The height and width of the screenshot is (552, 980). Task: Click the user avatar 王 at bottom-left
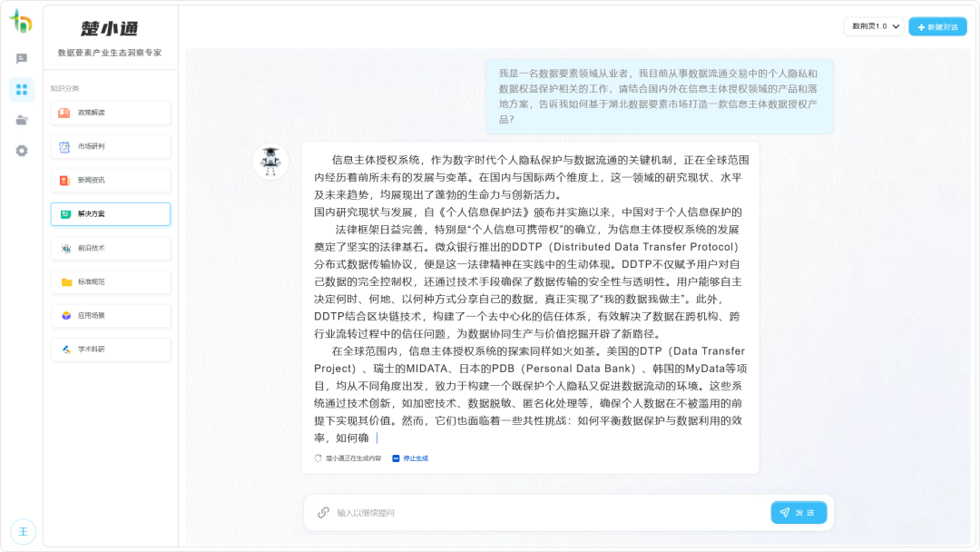[x=23, y=531]
